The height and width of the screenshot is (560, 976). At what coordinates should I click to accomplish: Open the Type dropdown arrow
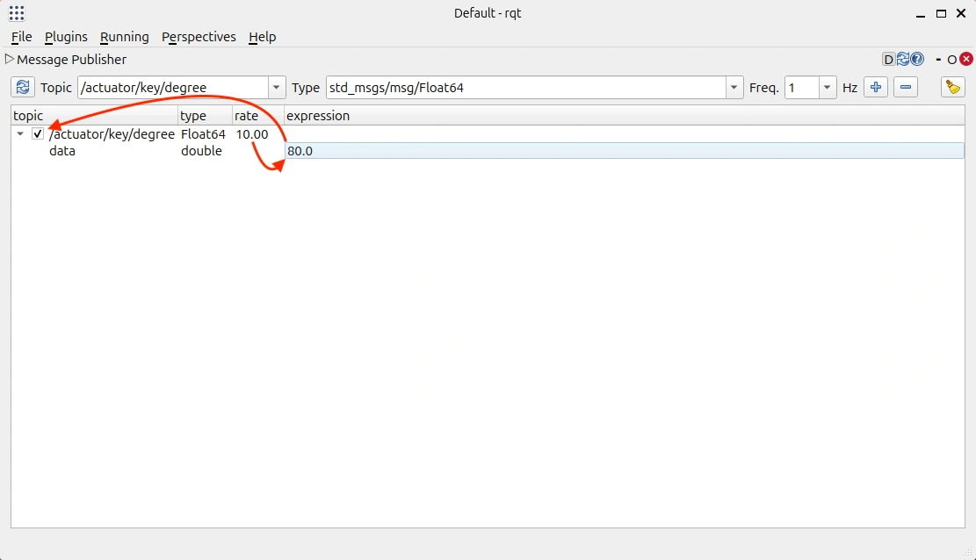734,88
